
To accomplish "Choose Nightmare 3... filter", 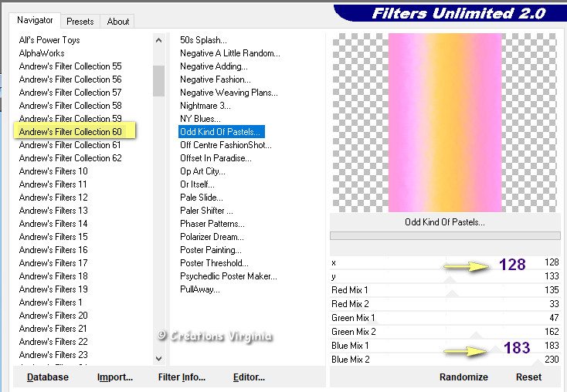I will 205,106.
